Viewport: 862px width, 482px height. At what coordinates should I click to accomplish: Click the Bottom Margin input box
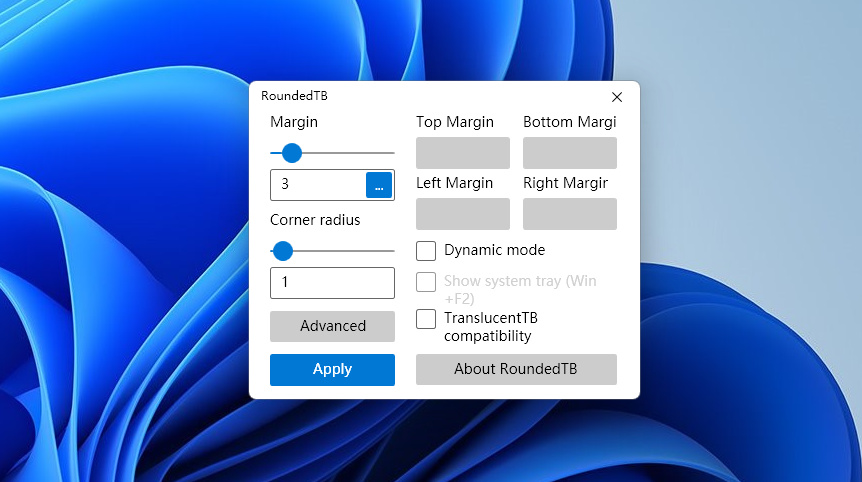click(570, 153)
